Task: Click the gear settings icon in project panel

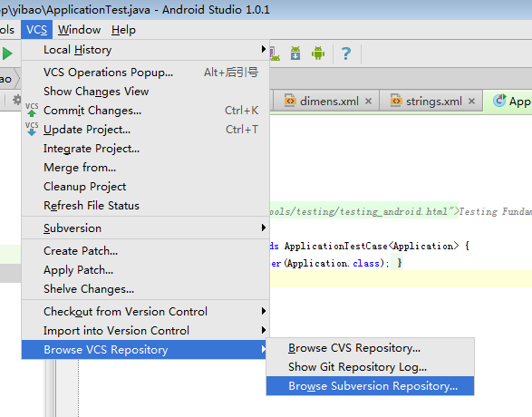Action: (16, 100)
